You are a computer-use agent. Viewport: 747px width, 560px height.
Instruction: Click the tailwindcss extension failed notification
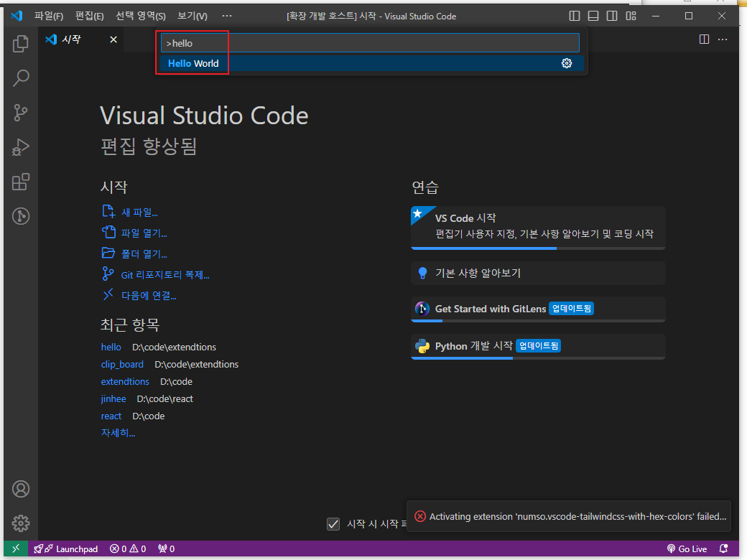(x=569, y=516)
